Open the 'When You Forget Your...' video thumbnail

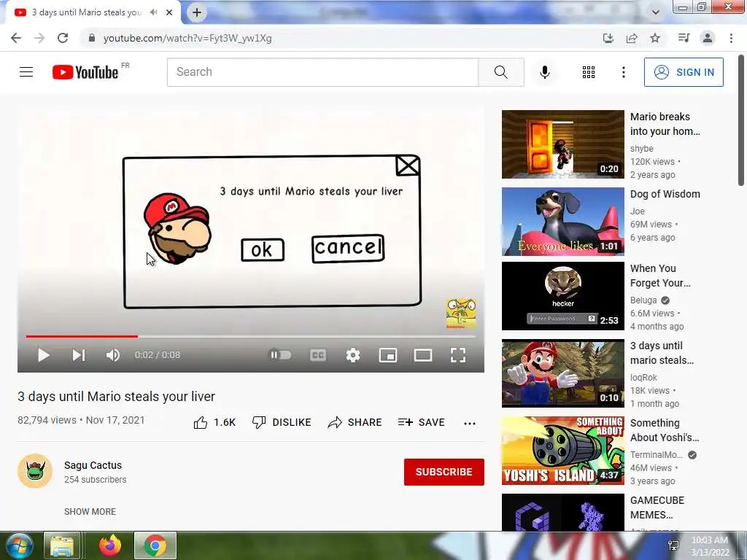(x=562, y=296)
